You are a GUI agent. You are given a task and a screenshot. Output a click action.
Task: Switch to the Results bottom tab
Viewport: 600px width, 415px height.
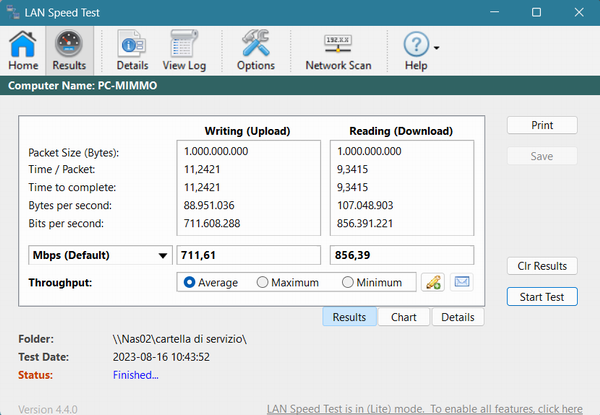tap(349, 317)
